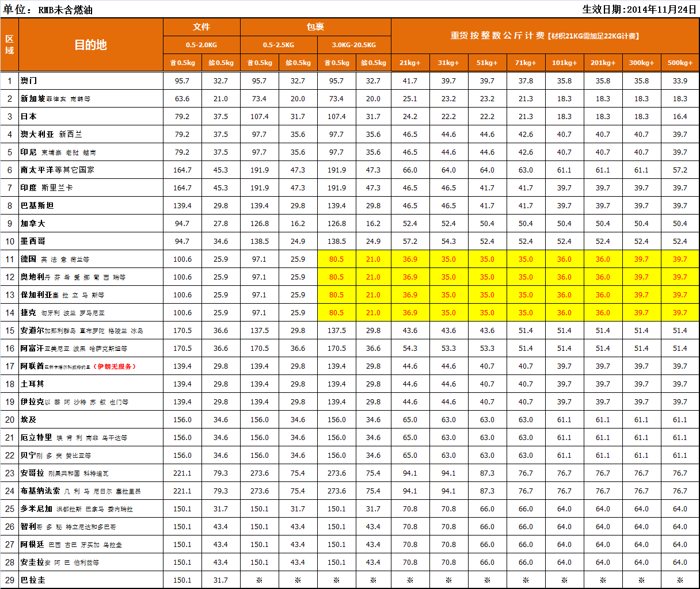Click the 生效日期 2014年11月24日 text

point(639,9)
